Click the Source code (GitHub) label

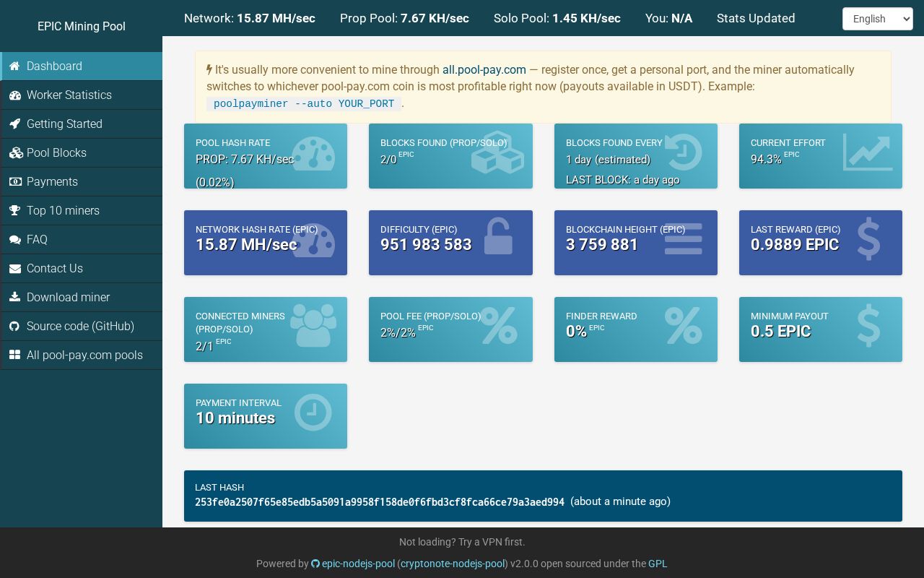pos(80,327)
